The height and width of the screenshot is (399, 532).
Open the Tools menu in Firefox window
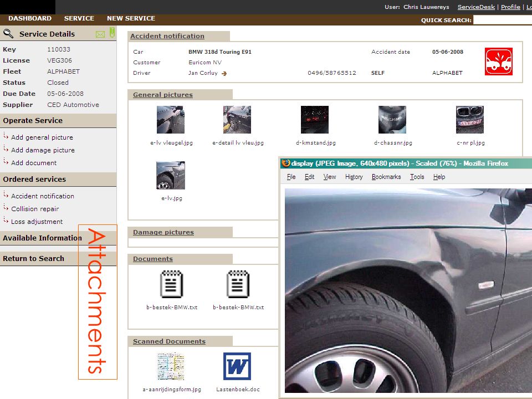point(417,177)
